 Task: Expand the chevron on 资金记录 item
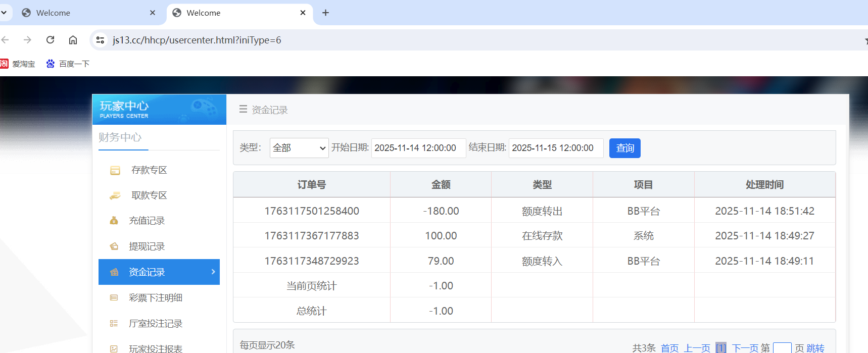213,272
